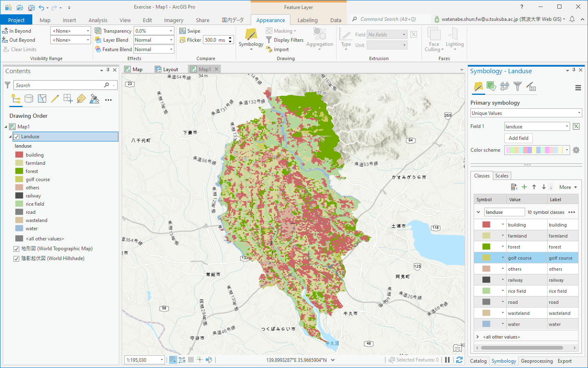Open Primary symbology tab icon in Symbology pane
Viewport: 588px width, 368px height.
[478, 86]
